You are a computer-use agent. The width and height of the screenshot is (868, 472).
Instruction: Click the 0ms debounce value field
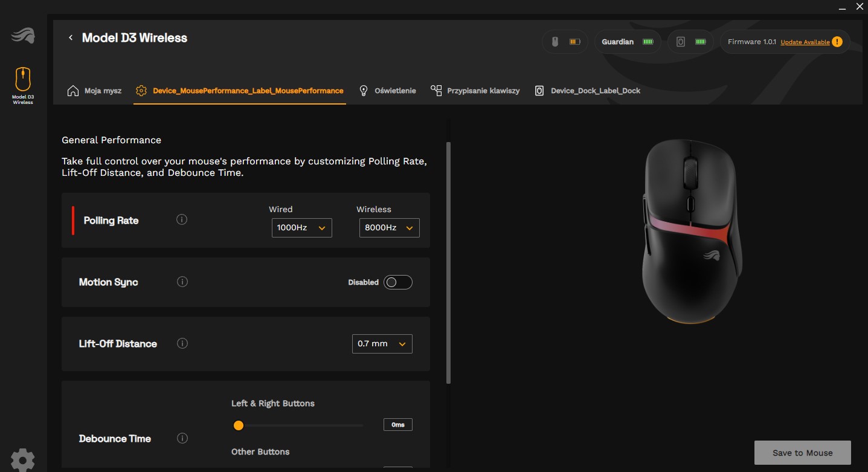(x=398, y=425)
